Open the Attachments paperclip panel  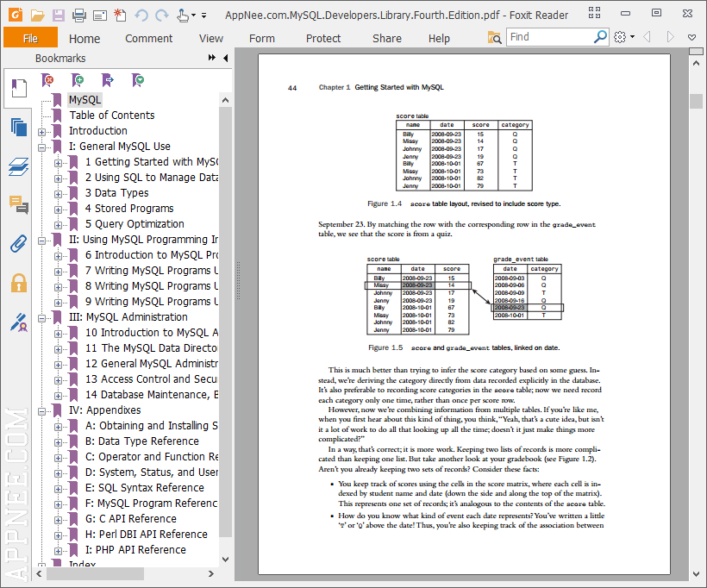[x=18, y=243]
